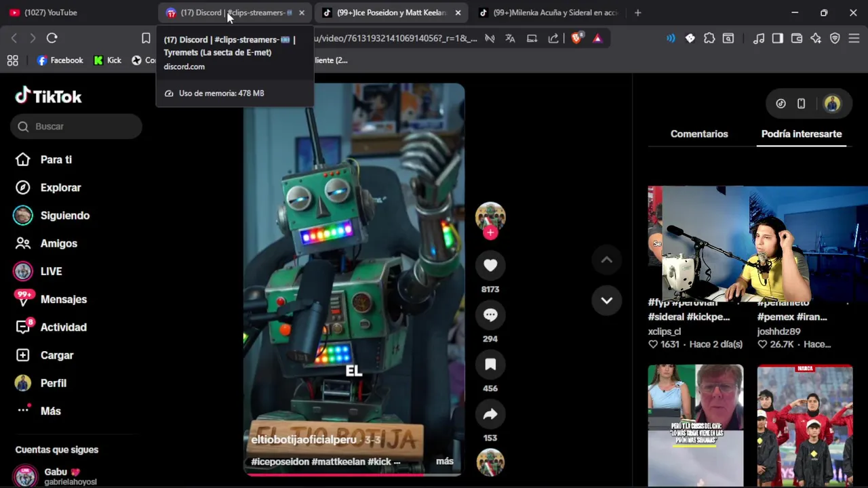The image size is (868, 488).
Task: Like the video with heart icon
Action: pos(490,266)
